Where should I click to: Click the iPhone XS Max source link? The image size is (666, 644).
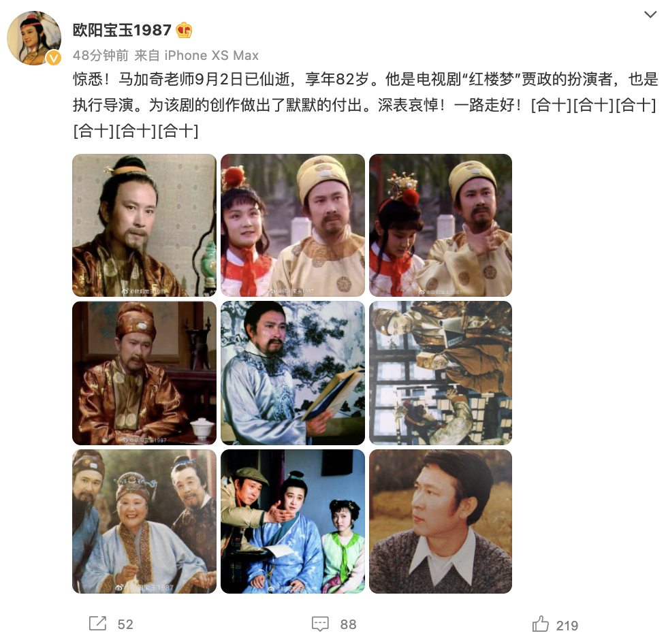click(x=212, y=55)
